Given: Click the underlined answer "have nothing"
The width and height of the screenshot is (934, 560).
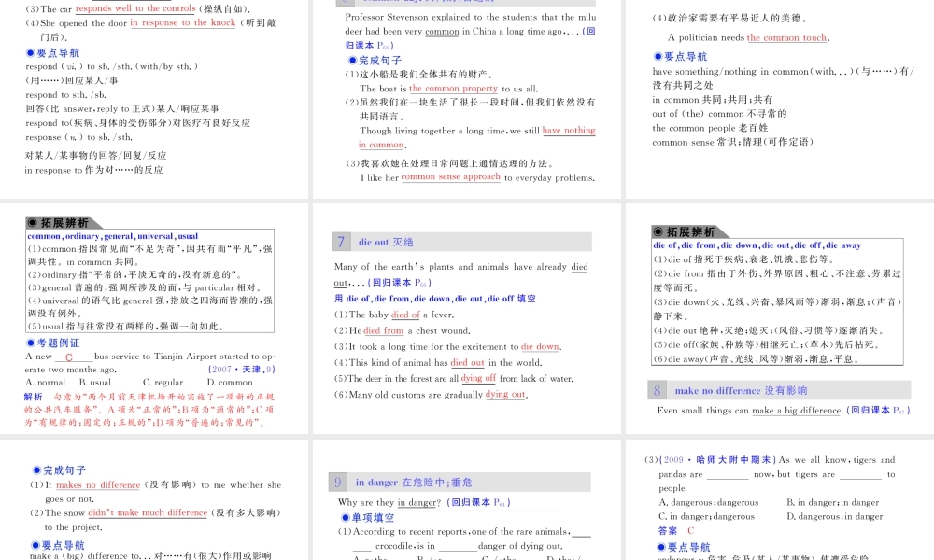Looking at the screenshot, I should pyautogui.click(x=569, y=131).
